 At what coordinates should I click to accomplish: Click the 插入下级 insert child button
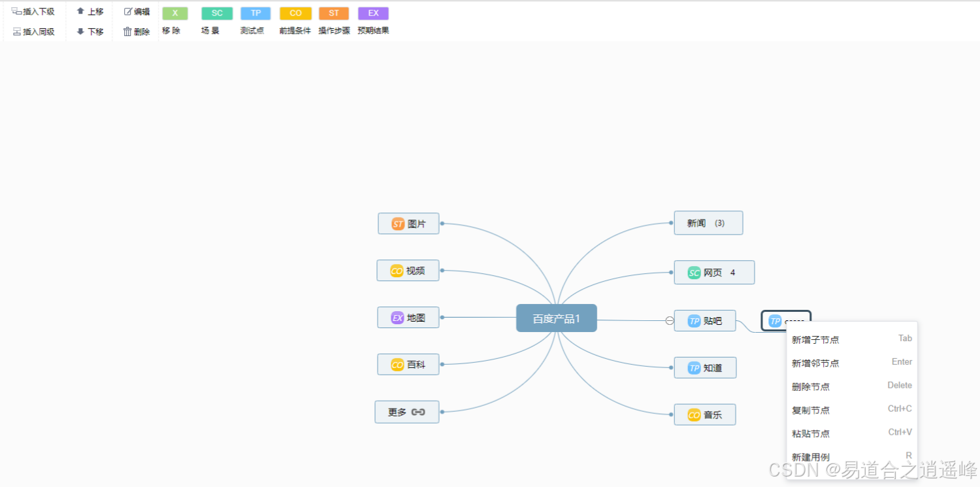pyautogui.click(x=33, y=11)
